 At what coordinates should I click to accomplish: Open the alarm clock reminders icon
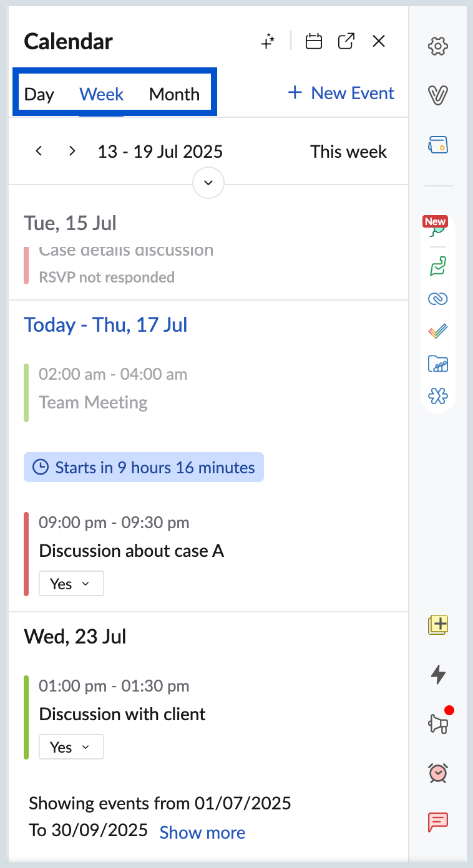pos(438,773)
